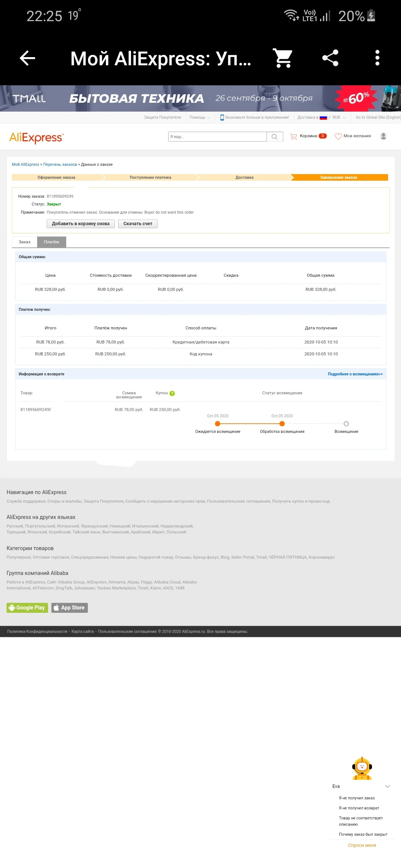Click Подробнее о возмещениях link
Screen dimensions: 401x868
355,374
